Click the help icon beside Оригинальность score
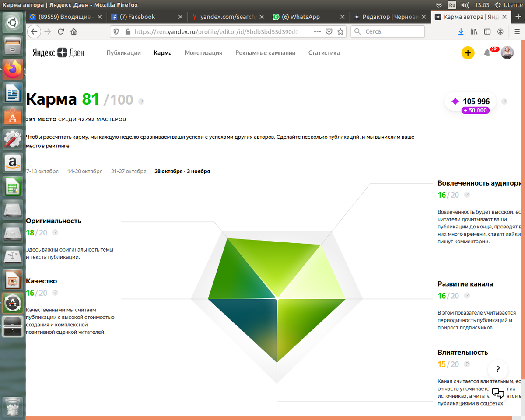Screen dimensions: 525x420 [x=55, y=233]
